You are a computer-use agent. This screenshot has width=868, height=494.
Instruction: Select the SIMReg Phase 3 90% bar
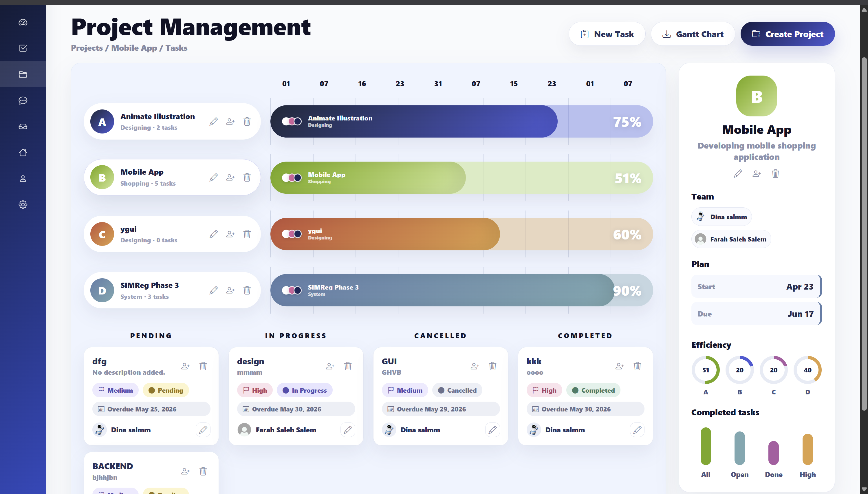click(461, 290)
